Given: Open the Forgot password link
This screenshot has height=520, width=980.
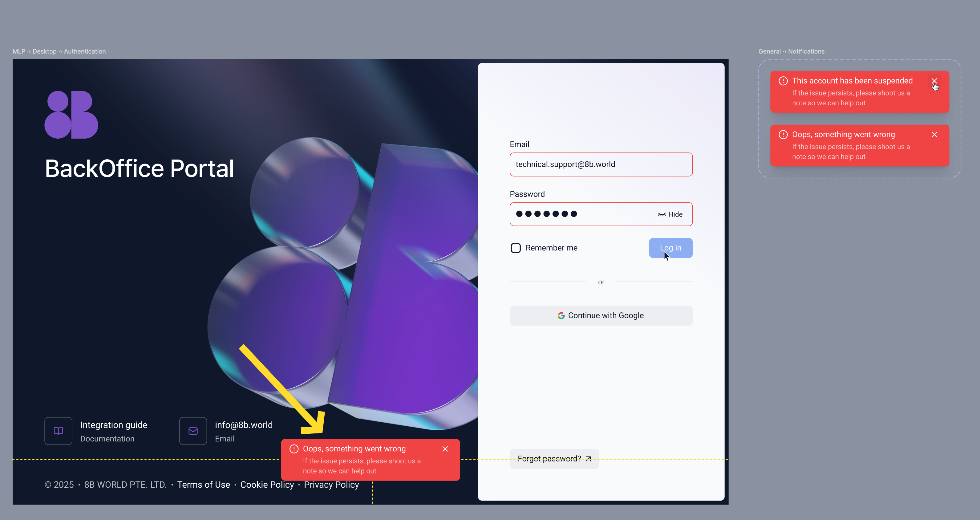Looking at the screenshot, I should point(554,458).
